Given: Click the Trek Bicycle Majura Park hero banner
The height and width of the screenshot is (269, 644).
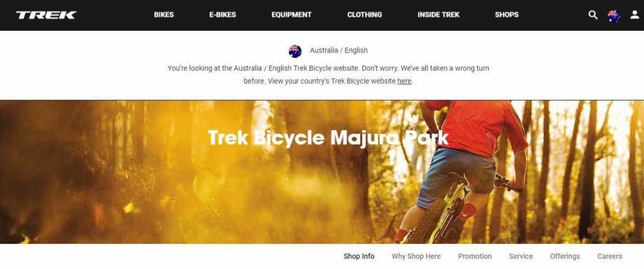Looking at the screenshot, I should click(322, 172).
